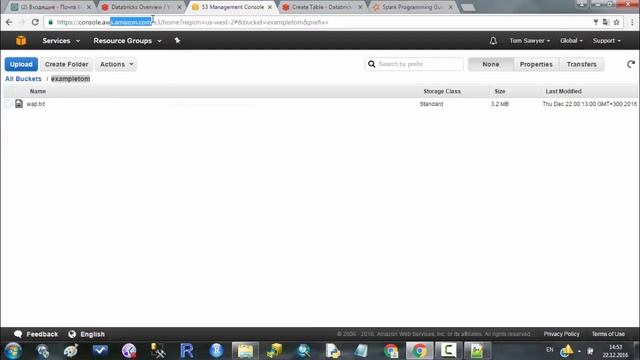Tick the checkbox for wap.txt
This screenshot has height=360, width=640.
click(x=8, y=104)
